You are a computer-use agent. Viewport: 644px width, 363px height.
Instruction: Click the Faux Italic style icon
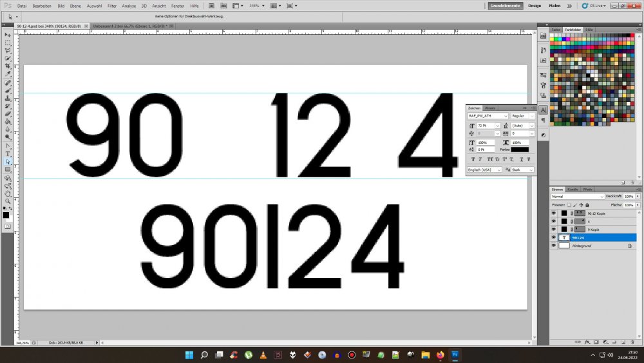tap(480, 159)
